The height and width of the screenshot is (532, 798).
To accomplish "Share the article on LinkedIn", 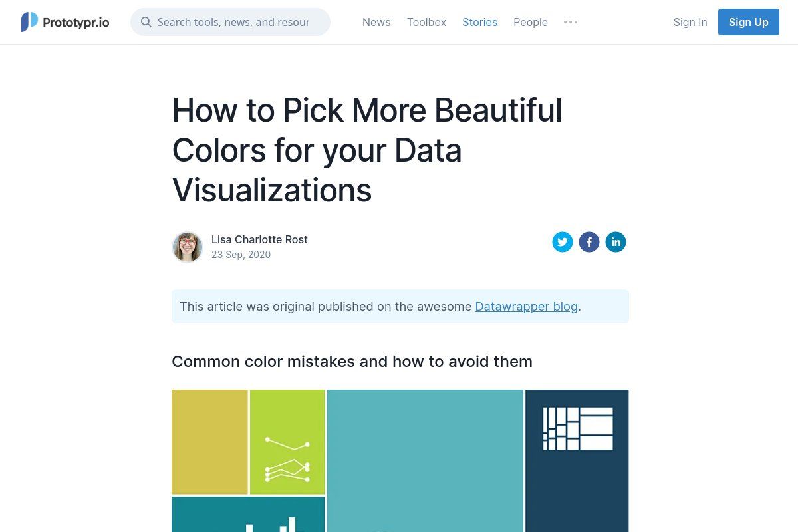I will pos(616,242).
